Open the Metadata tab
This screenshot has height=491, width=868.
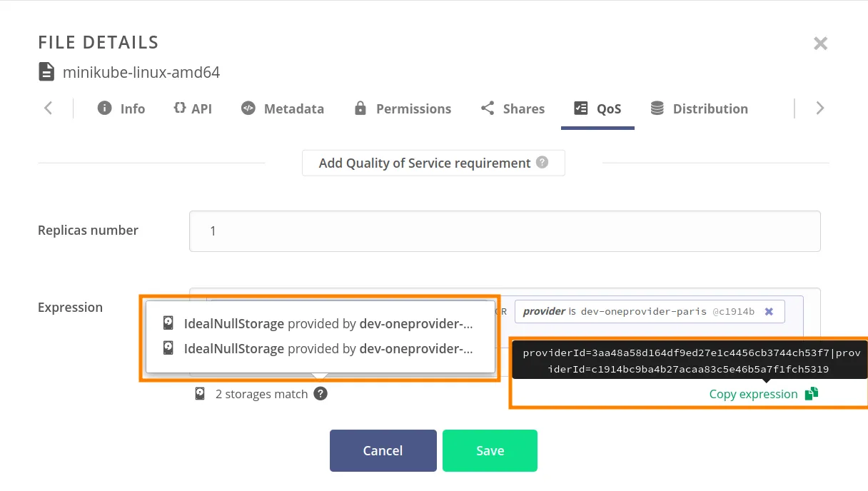(x=283, y=108)
